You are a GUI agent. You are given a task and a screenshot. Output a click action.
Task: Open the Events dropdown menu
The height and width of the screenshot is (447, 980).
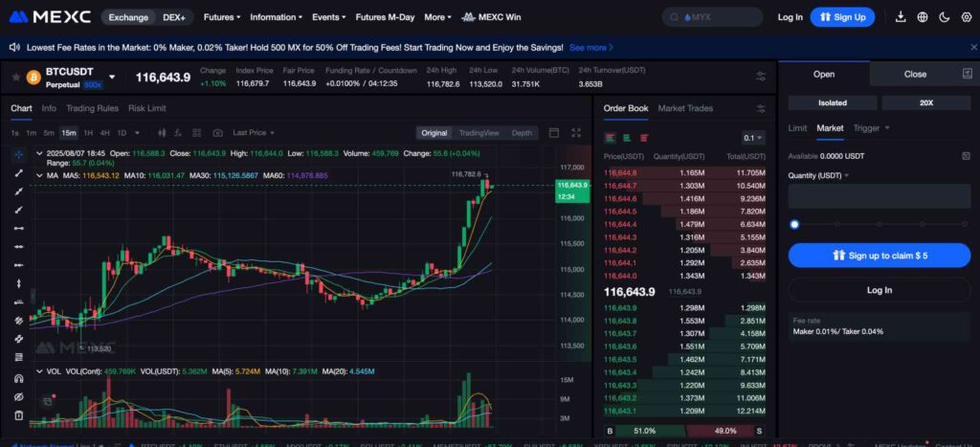tap(329, 17)
